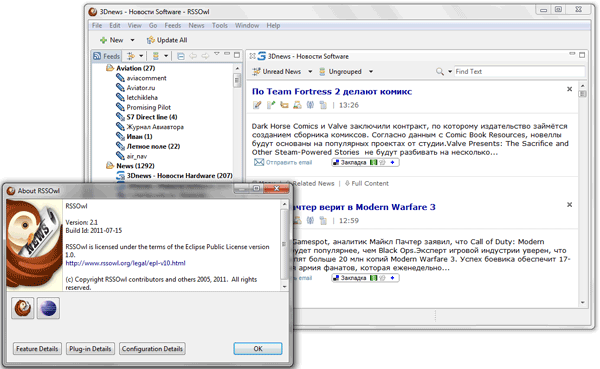Open the News menu in menu bar
The image size is (600, 369).
point(196,26)
